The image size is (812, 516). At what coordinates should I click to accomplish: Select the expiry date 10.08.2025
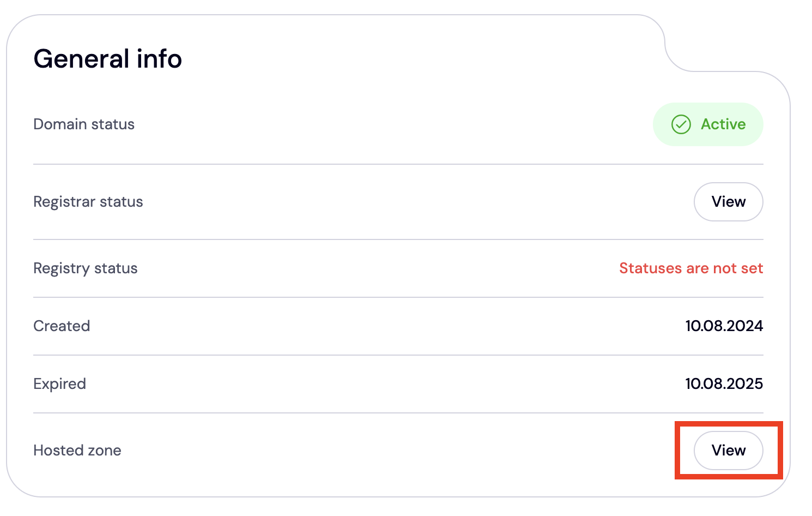point(724,384)
